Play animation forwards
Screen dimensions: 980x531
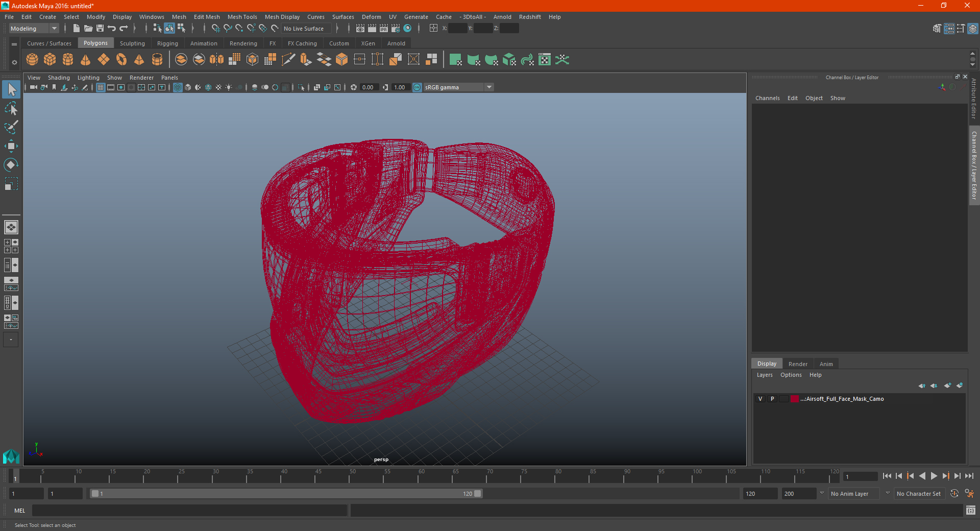[x=934, y=476]
